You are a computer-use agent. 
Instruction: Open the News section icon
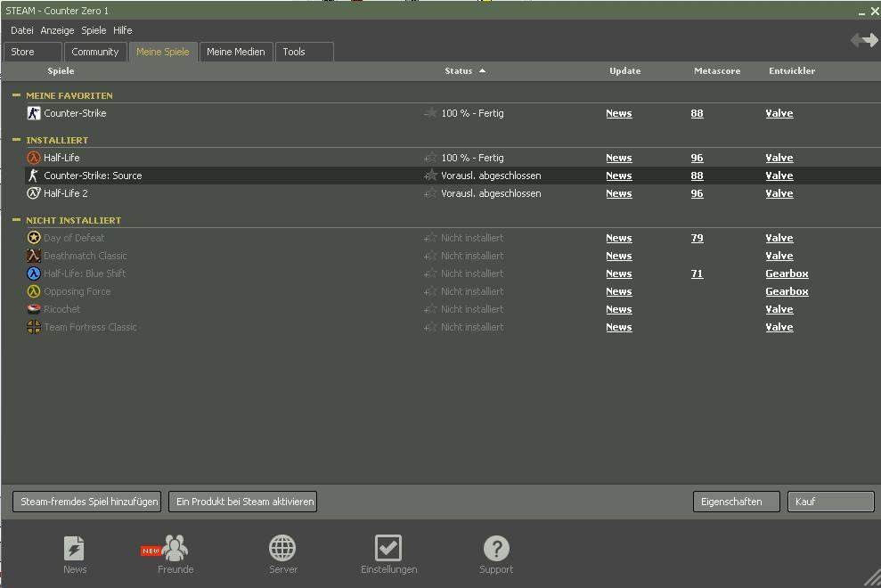click(74, 548)
